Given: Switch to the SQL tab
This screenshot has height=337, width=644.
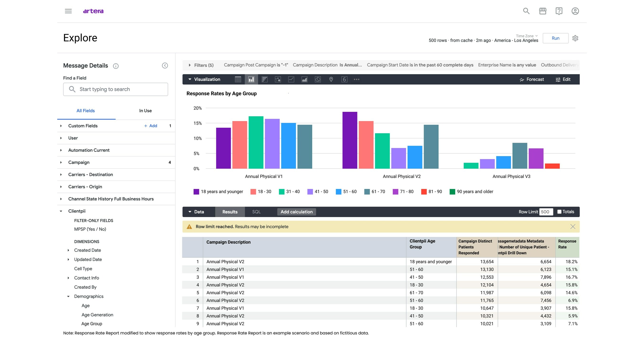Looking at the screenshot, I should click(256, 212).
